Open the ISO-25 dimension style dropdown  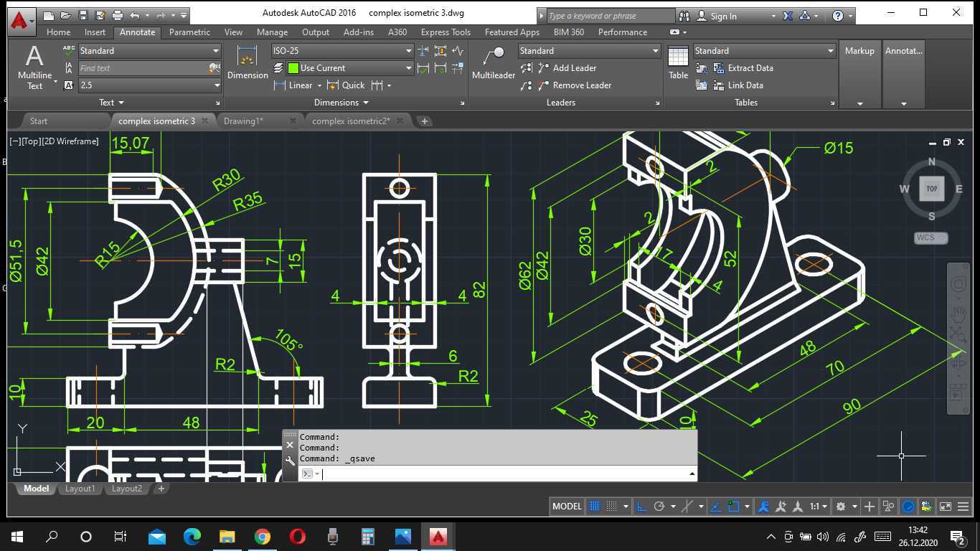click(343, 51)
